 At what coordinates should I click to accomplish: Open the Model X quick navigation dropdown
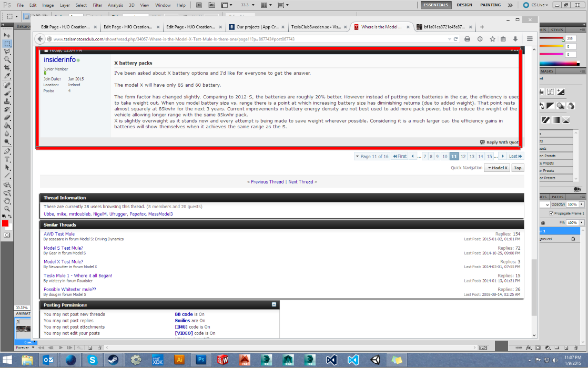coord(498,168)
